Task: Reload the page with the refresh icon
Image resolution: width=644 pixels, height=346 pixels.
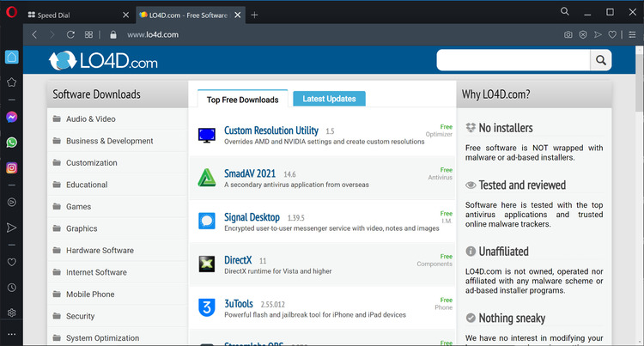Action: [70, 35]
